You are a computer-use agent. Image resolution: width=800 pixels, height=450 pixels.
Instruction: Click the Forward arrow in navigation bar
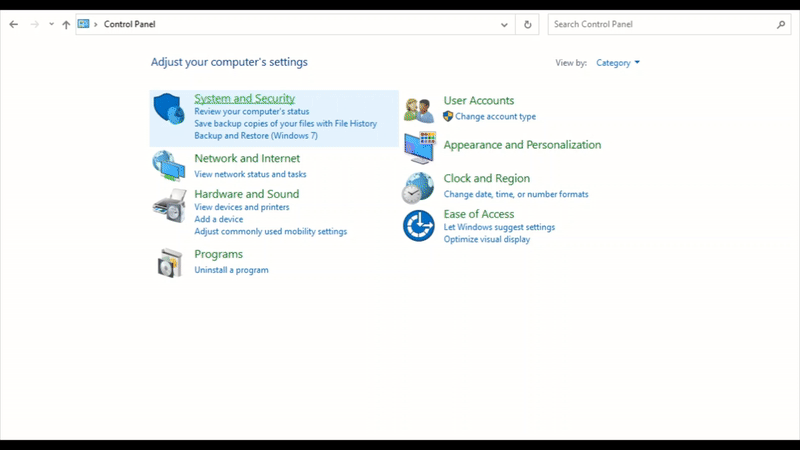coord(35,24)
